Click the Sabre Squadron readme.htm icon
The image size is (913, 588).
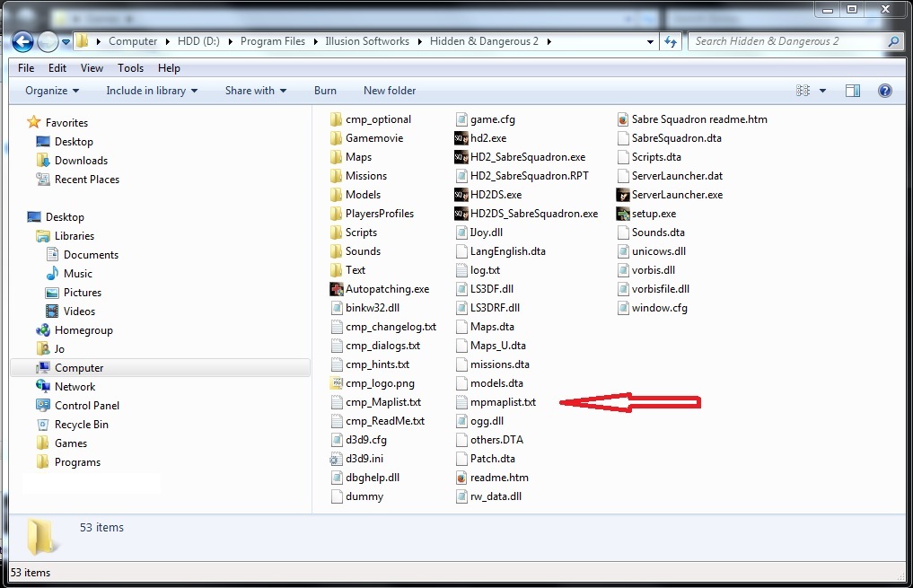623,119
